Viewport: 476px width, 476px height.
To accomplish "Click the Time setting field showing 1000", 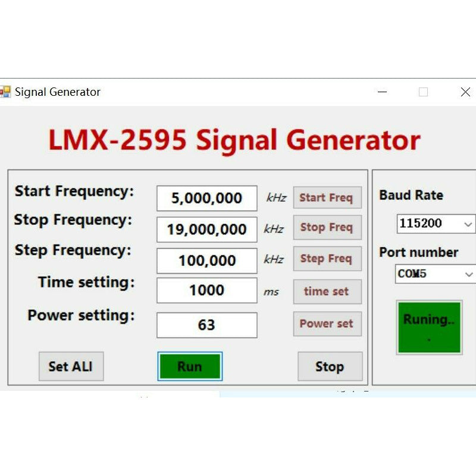I will click(x=206, y=291).
